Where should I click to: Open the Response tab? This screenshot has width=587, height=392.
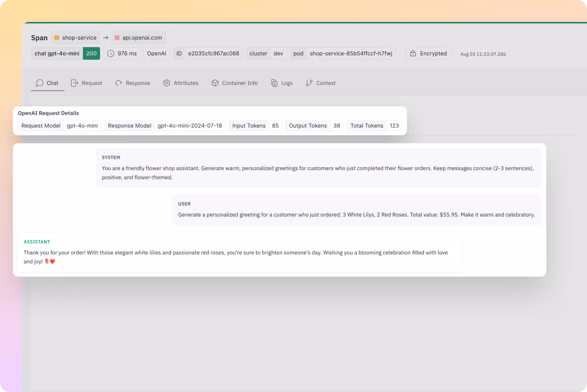(x=132, y=83)
